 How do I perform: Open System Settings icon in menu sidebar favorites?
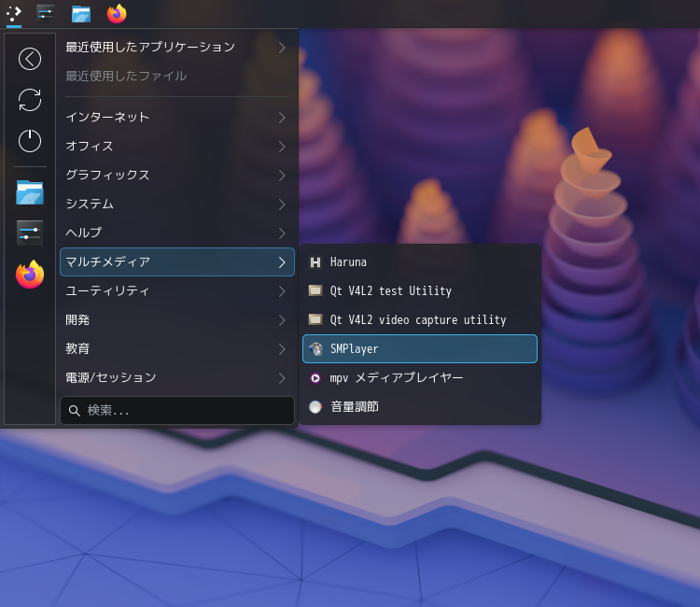point(30,233)
